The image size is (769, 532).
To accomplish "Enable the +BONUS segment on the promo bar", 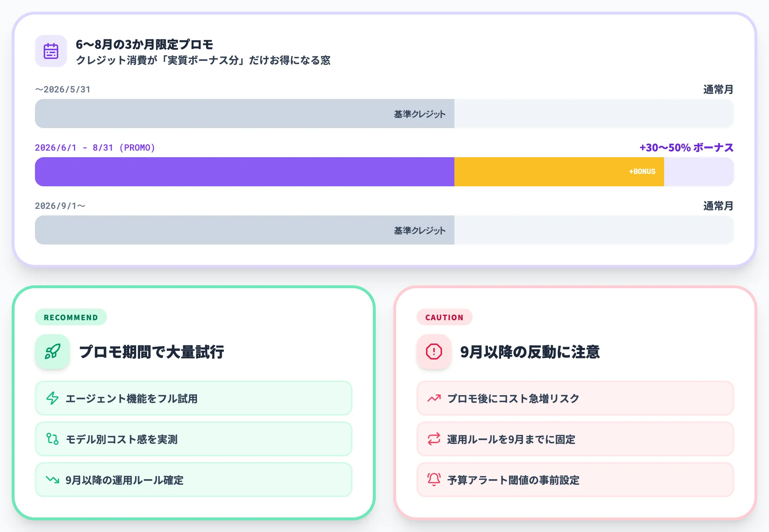I will [x=559, y=171].
